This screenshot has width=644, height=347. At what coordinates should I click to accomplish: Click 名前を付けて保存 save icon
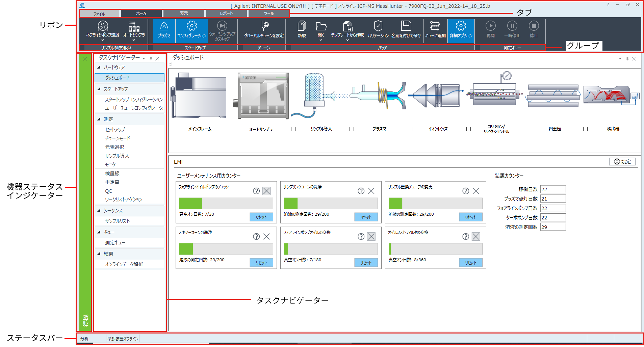[406, 29]
